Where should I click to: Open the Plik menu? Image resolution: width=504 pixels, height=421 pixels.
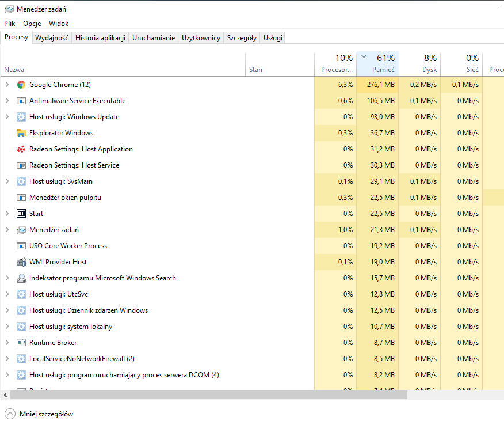(x=10, y=24)
